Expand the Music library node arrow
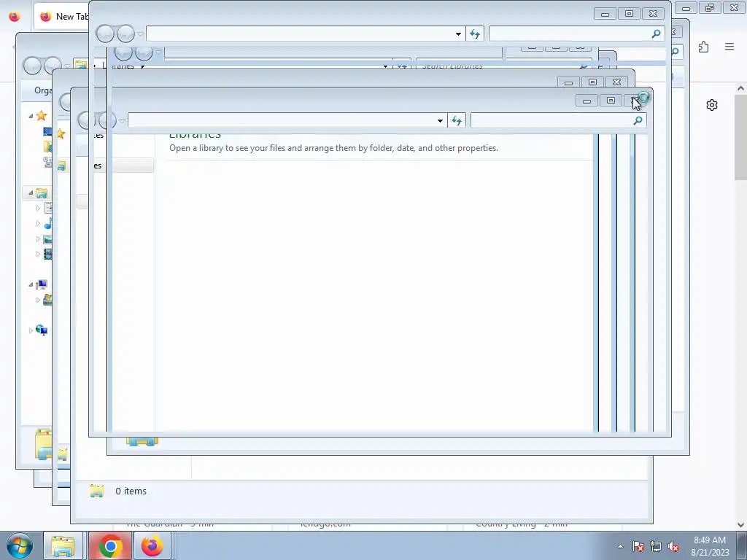Screen dimensions: 747x560 [x=38, y=223]
